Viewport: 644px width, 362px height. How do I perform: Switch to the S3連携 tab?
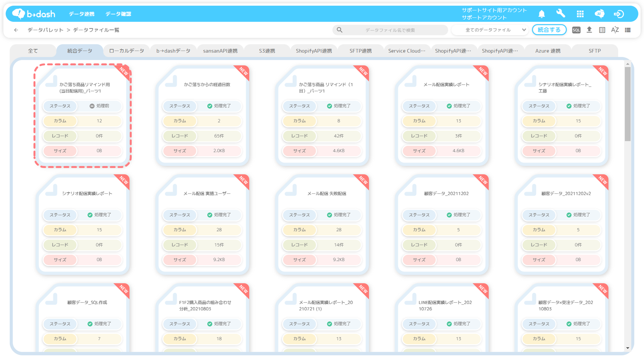click(x=267, y=51)
